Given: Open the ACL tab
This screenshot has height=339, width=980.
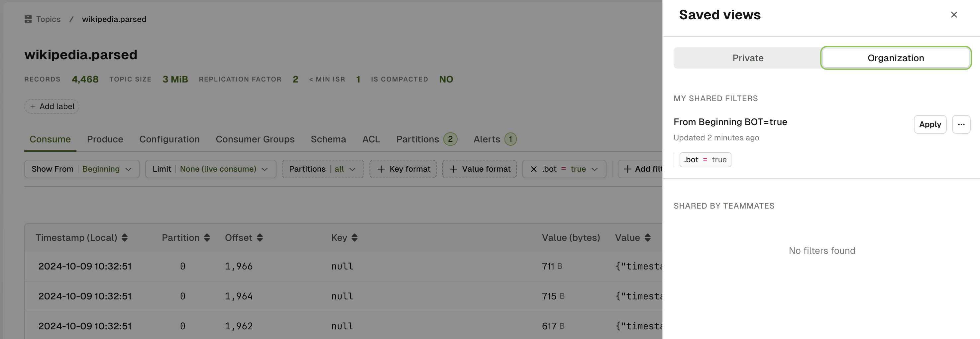Looking at the screenshot, I should pyautogui.click(x=371, y=139).
